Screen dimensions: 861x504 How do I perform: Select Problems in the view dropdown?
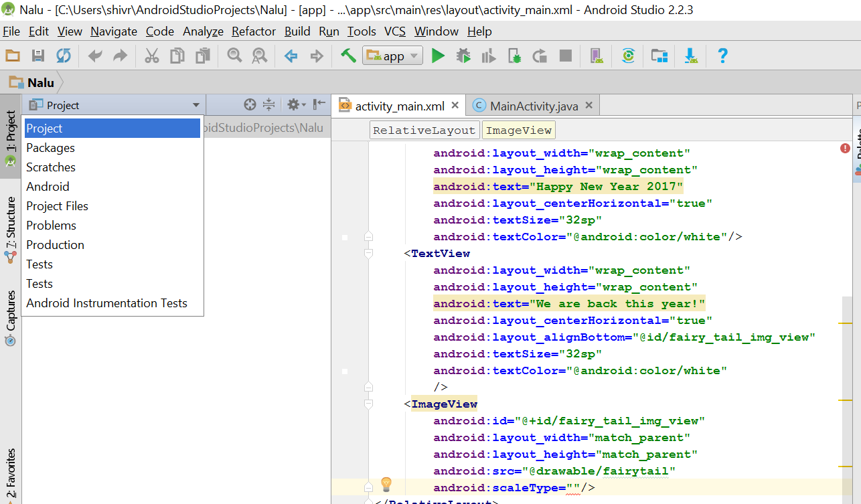point(112,226)
